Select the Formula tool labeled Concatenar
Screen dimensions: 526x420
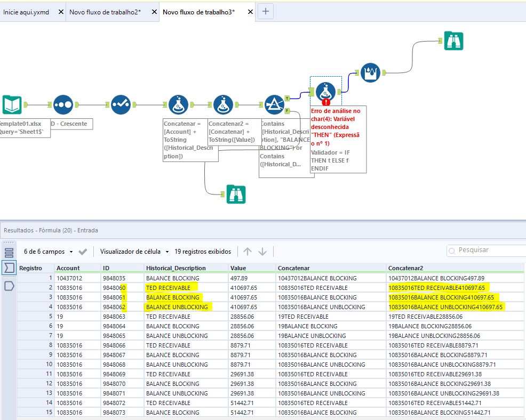click(x=179, y=104)
